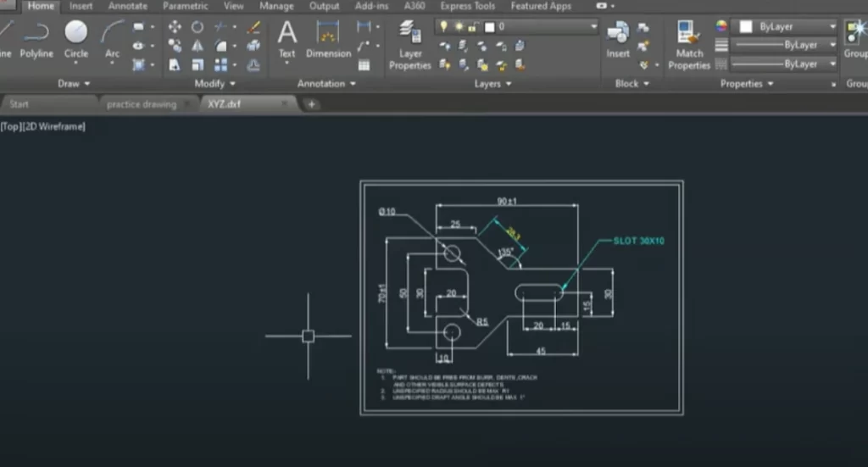Select the Hatch tool in Draw panel
868x467 pixels.
(x=138, y=64)
